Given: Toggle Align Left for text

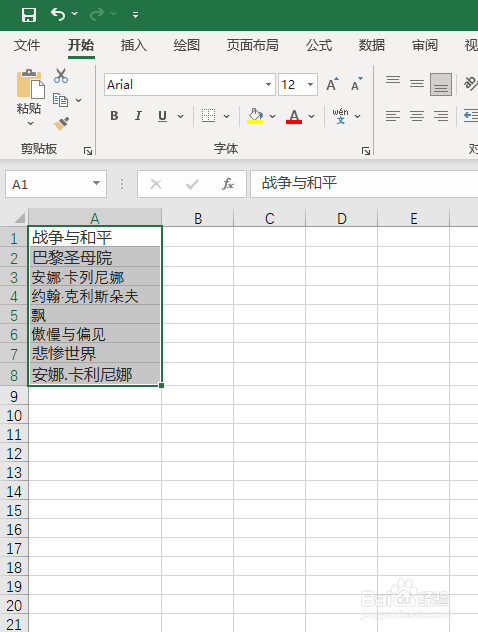Looking at the screenshot, I should click(x=393, y=116).
